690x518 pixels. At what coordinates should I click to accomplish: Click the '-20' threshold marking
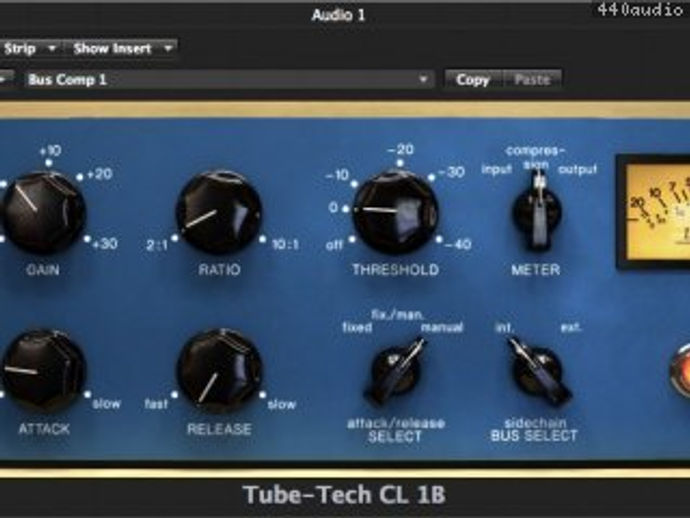click(x=400, y=150)
